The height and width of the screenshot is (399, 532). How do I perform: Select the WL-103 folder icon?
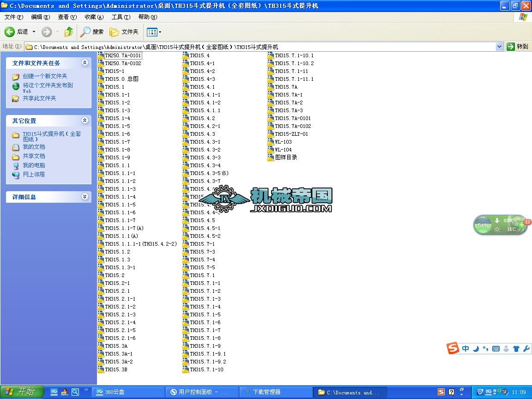(x=271, y=142)
